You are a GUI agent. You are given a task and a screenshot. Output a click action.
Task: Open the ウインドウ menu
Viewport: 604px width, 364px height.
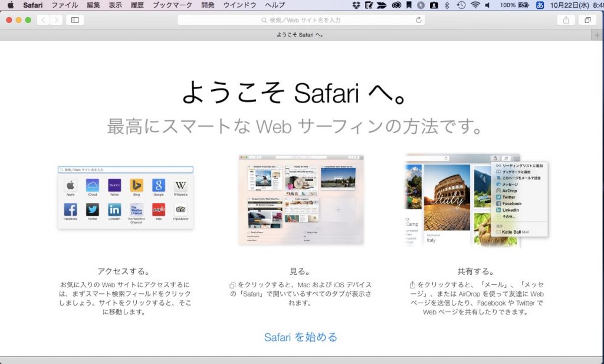(x=239, y=5)
